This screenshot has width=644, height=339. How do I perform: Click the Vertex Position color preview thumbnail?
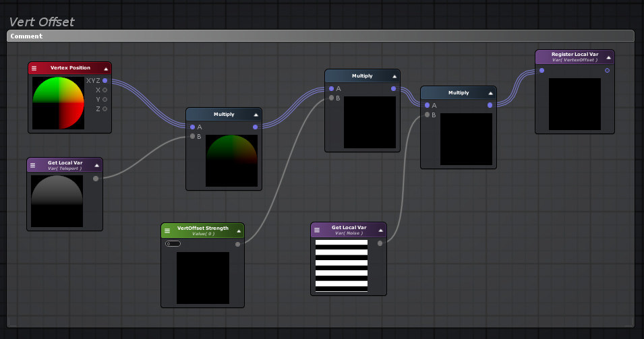coord(58,103)
